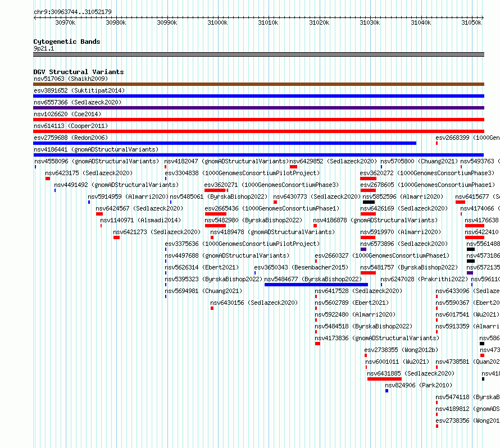Open nsv4497688 gnomAD variant label
The image size is (500, 448).
point(227,255)
